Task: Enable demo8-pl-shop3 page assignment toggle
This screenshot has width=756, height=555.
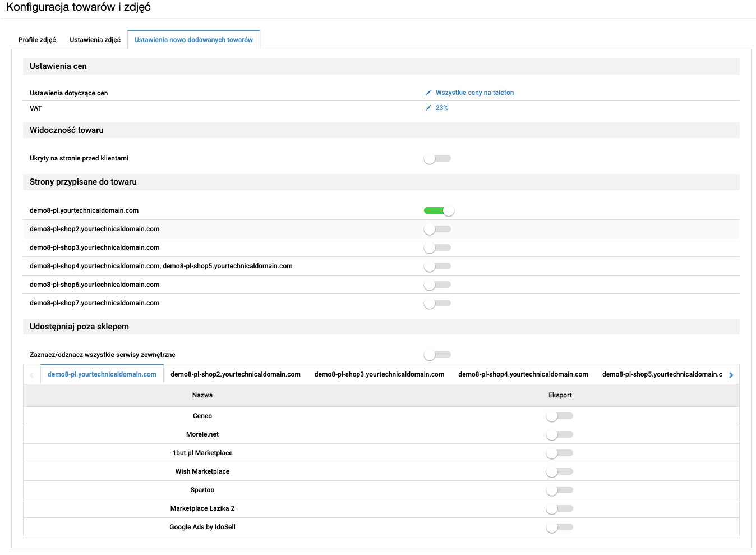Action: point(437,247)
